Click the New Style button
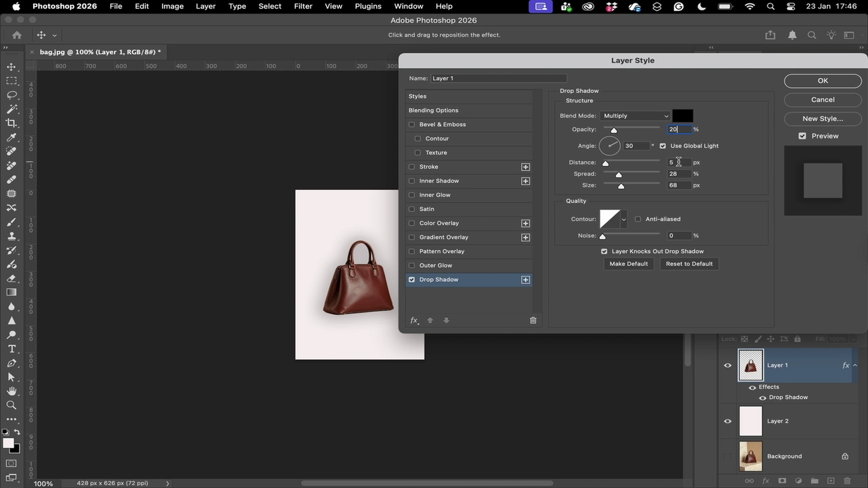This screenshot has width=868, height=488. pos(822,119)
